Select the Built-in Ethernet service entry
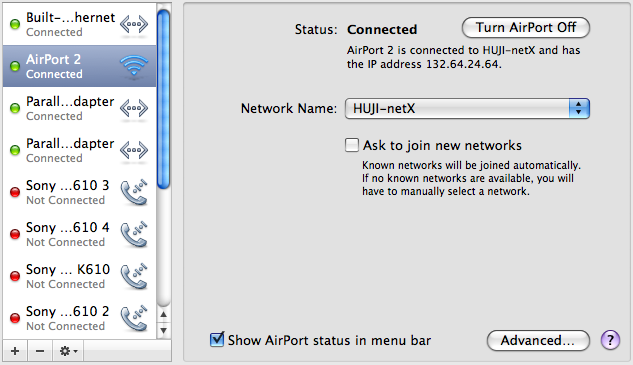Screen dimensions: 633x365 click(x=80, y=24)
